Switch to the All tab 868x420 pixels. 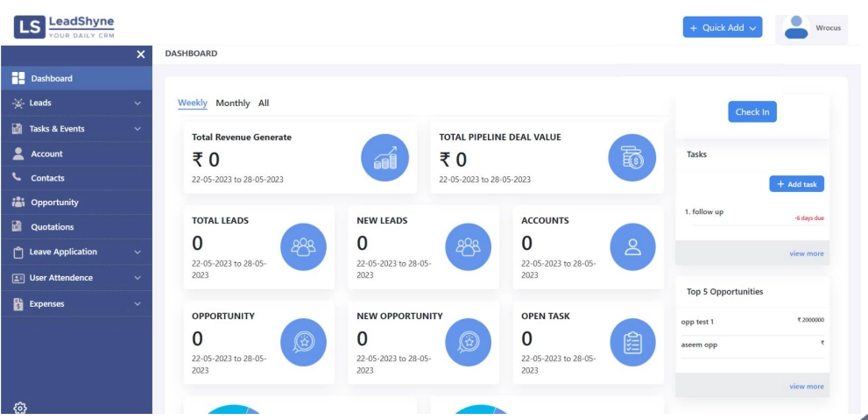tap(264, 103)
